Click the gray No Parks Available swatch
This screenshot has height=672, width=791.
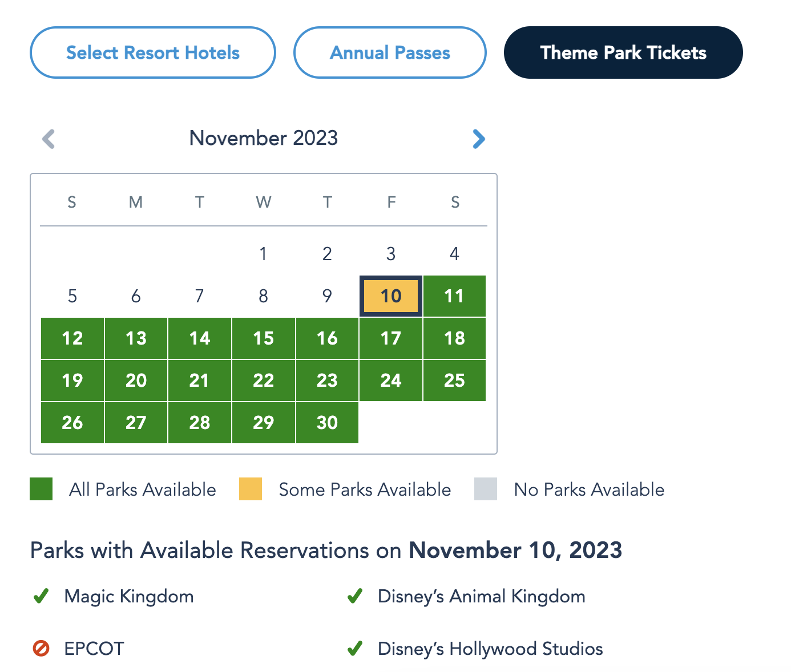point(486,489)
